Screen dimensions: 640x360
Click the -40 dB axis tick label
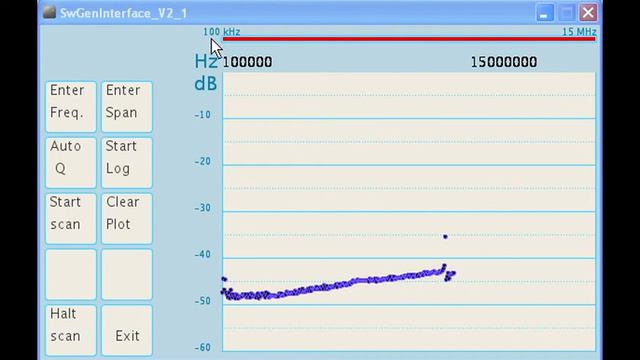point(202,254)
